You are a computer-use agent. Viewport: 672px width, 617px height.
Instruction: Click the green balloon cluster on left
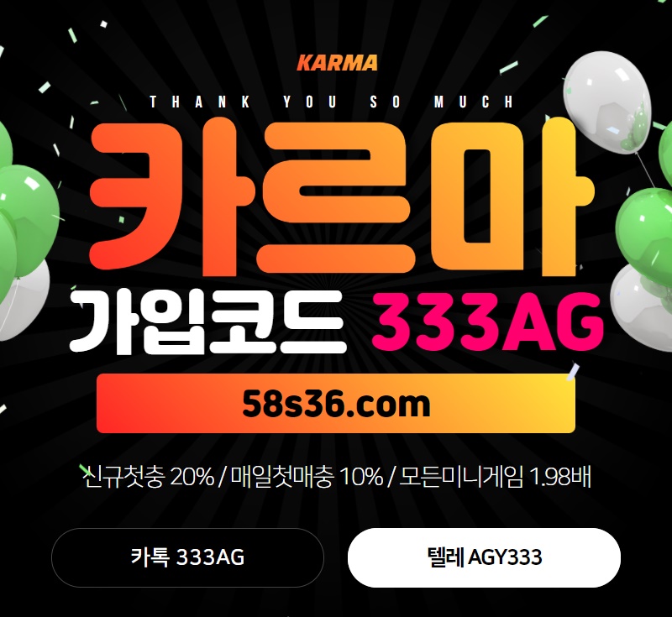pos(22,210)
